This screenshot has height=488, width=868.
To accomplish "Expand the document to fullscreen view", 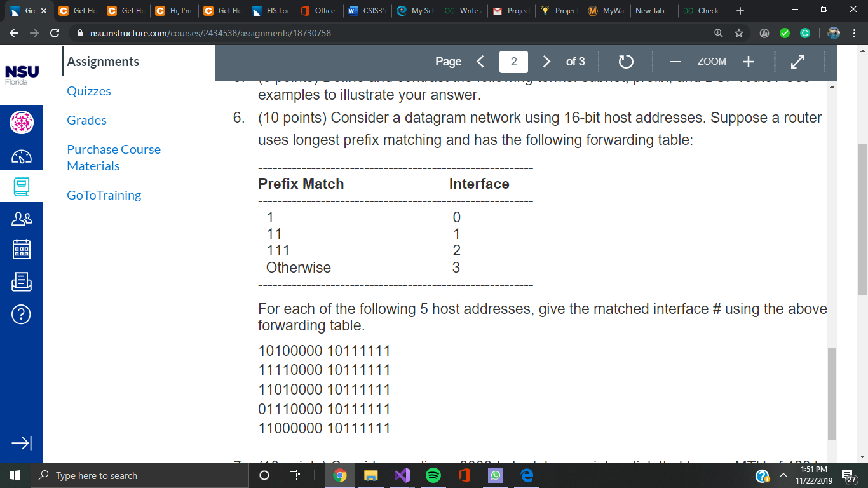I will pyautogui.click(x=797, y=62).
